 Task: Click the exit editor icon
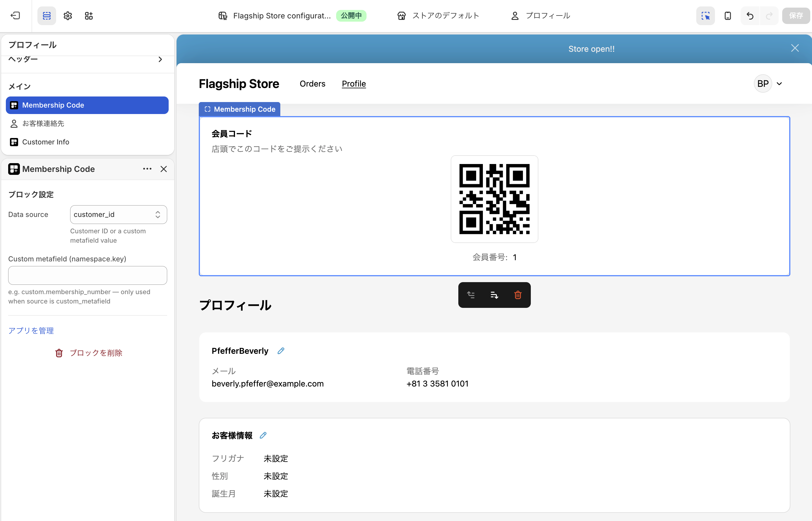[15, 15]
